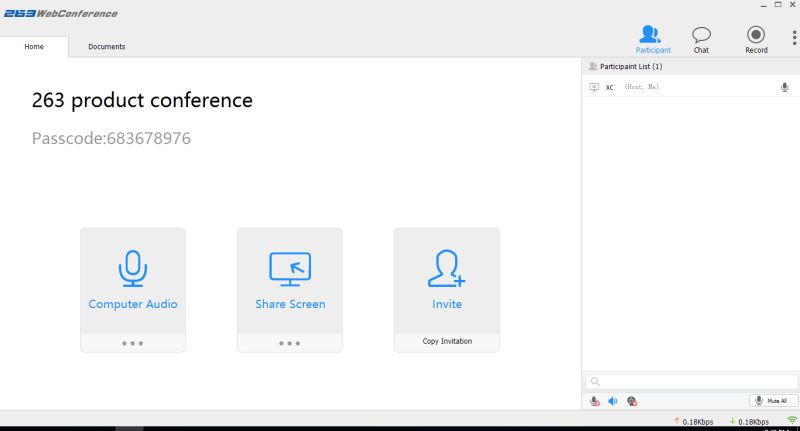
Task: Toggle the muted microphone icon at panel bottom
Action: 595,401
